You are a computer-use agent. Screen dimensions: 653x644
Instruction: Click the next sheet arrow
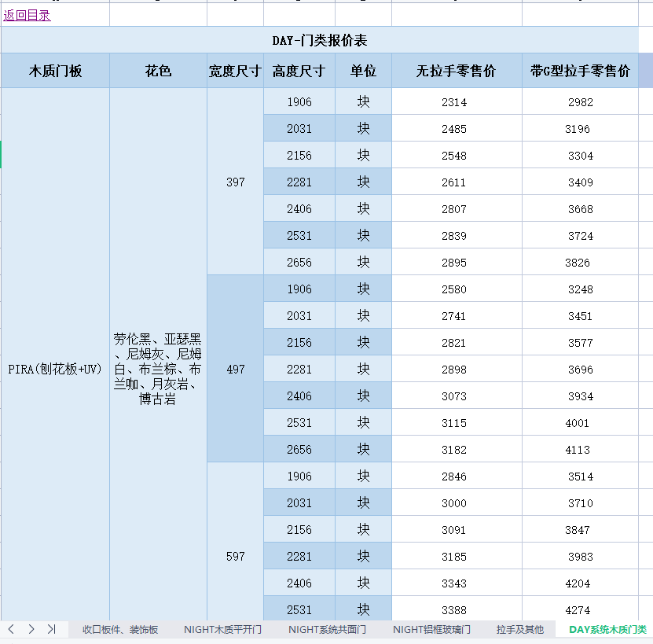tap(31, 629)
